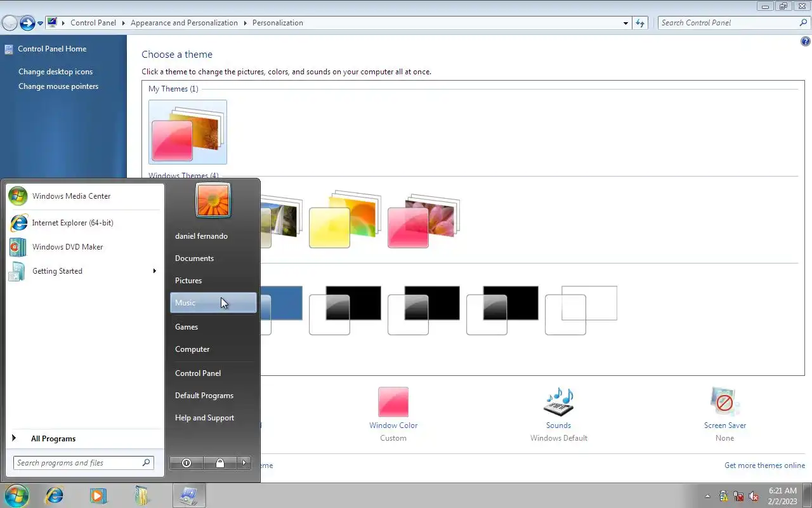Click the Windows Start orb
Image resolution: width=812 pixels, height=508 pixels.
[x=16, y=495]
